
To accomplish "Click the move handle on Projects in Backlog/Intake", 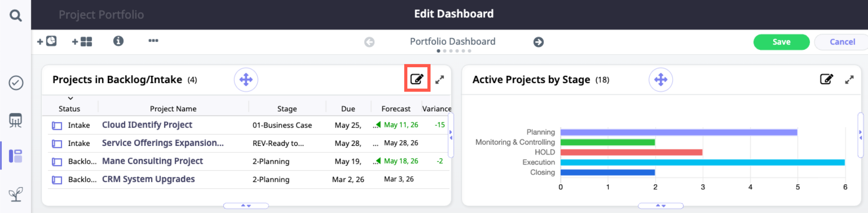I will click(246, 80).
